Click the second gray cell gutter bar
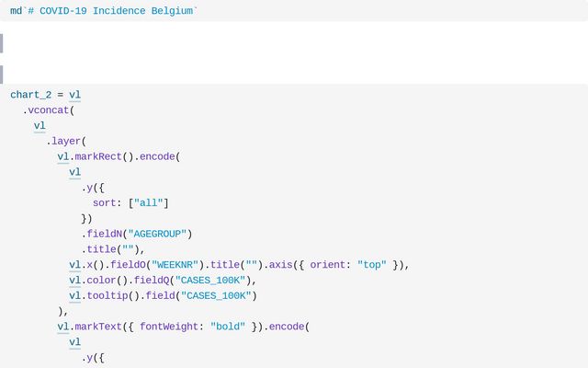The width and height of the screenshot is (588, 368). tap(2, 75)
